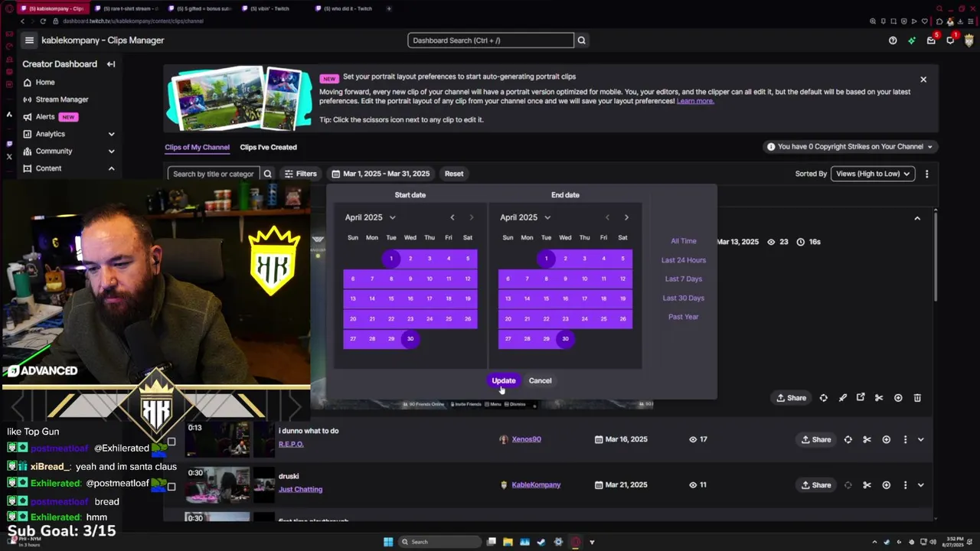Open the whispers chat bubble icon

click(x=950, y=41)
